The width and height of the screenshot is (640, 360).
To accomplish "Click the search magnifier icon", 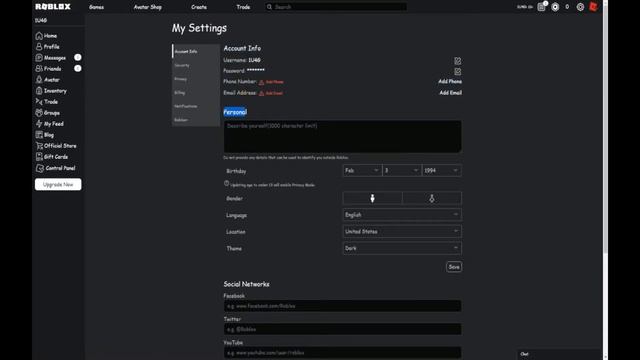I will coord(269,7).
